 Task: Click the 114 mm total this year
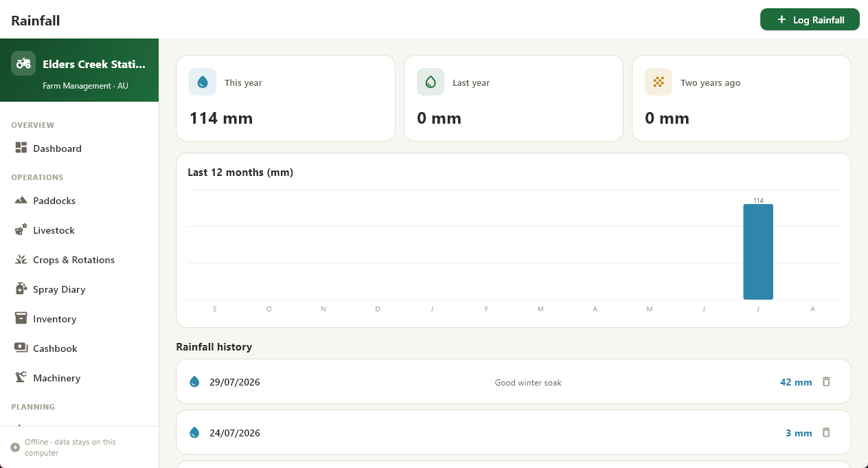pyautogui.click(x=221, y=118)
